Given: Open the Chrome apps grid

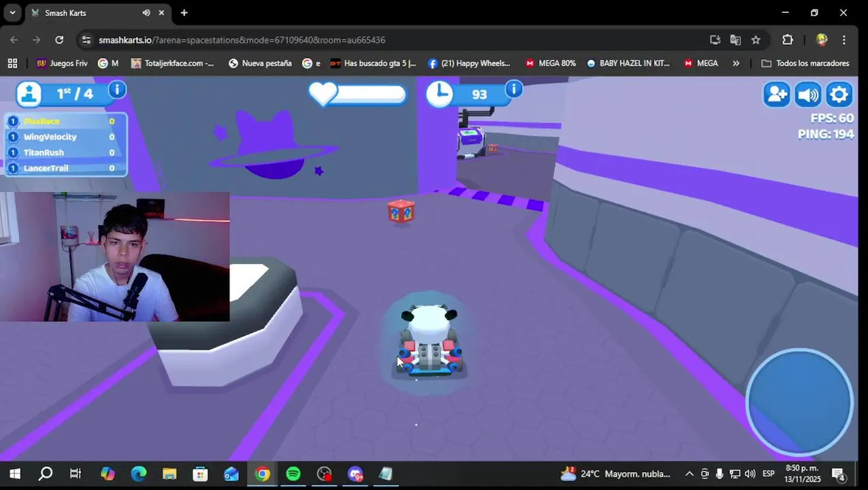Looking at the screenshot, I should 12,63.
